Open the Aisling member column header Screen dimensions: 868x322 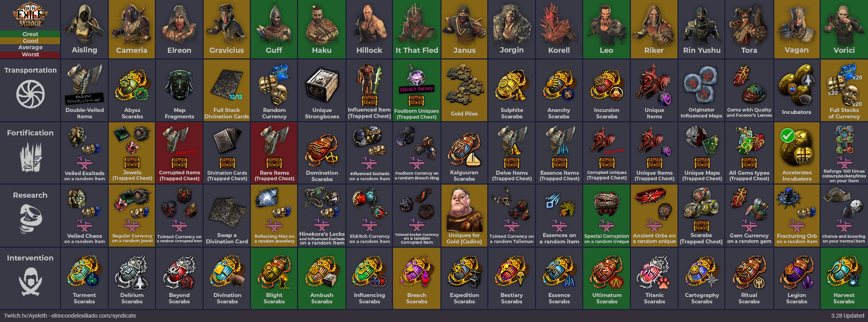(84, 29)
